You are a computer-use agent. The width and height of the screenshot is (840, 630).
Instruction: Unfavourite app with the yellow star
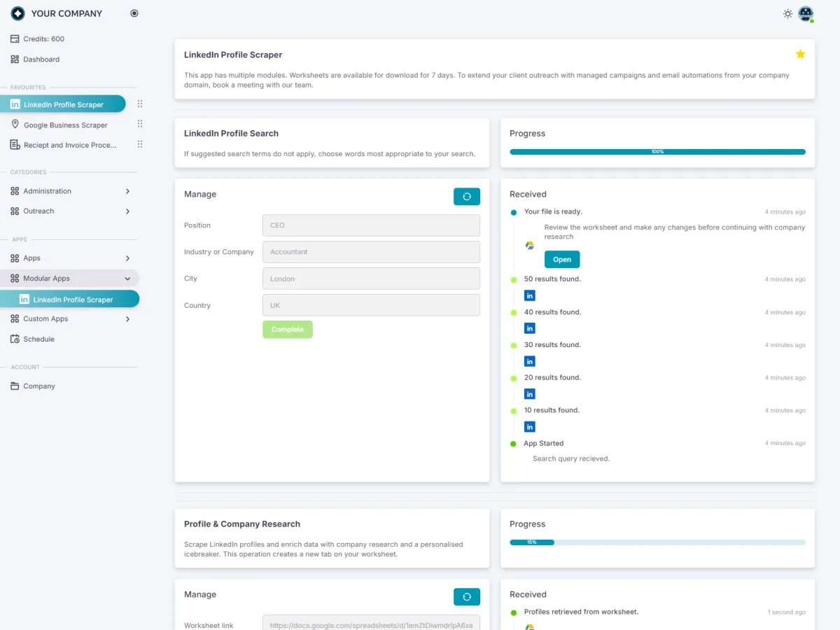pos(800,54)
